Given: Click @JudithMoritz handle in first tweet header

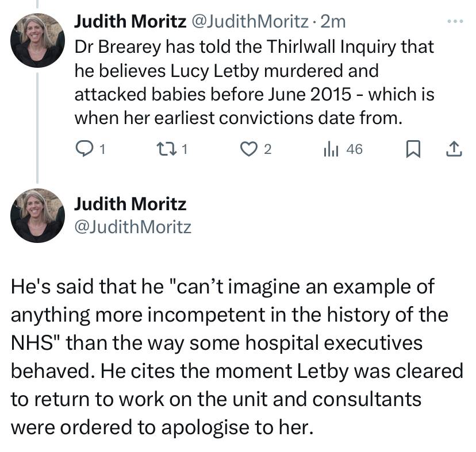Looking at the screenshot, I should click(x=250, y=22).
